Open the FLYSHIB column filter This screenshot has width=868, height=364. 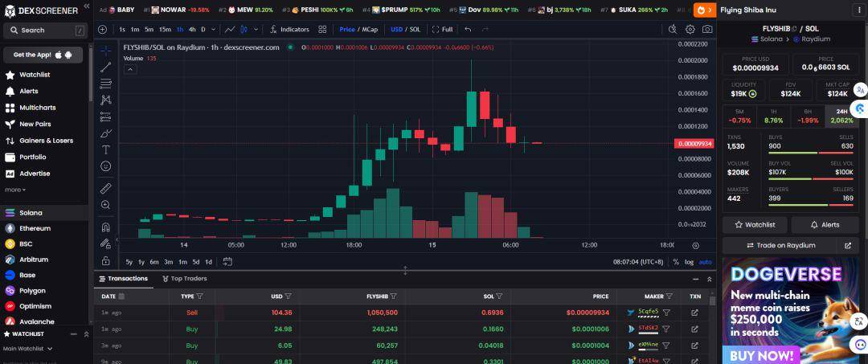(394, 297)
